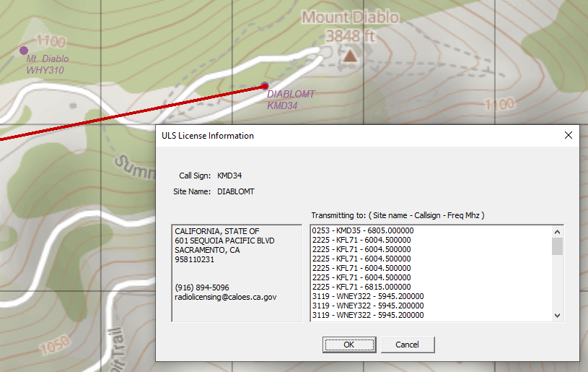The width and height of the screenshot is (588, 372).
Task: Click the Mount Diablo summit triangle icon
Action: tap(351, 56)
